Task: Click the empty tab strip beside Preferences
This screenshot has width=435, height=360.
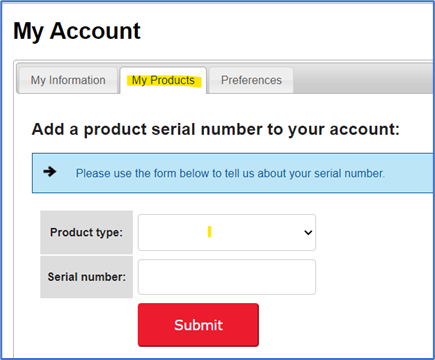Action: tap(363, 80)
